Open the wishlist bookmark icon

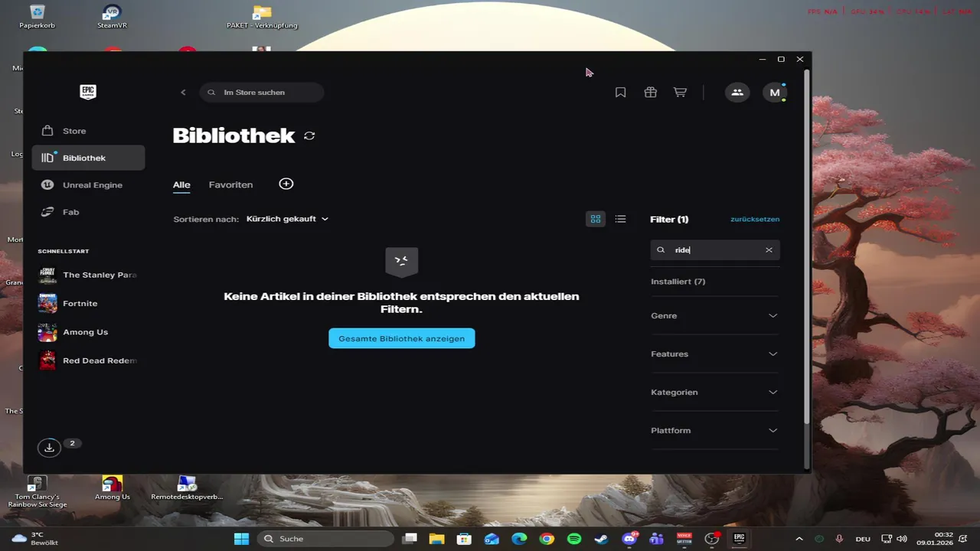click(621, 93)
